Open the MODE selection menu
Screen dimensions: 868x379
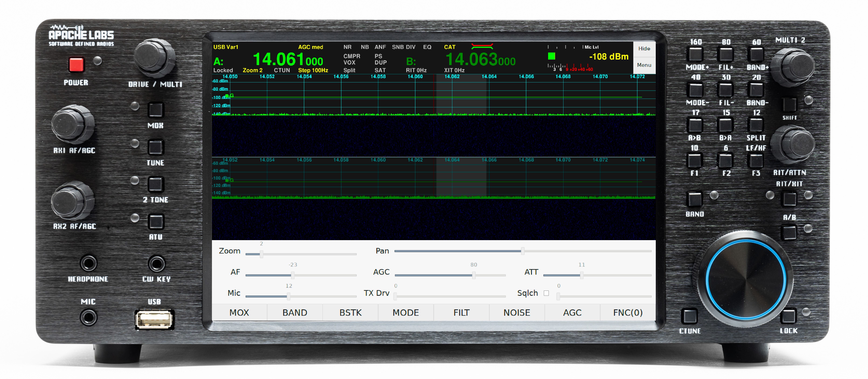405,312
